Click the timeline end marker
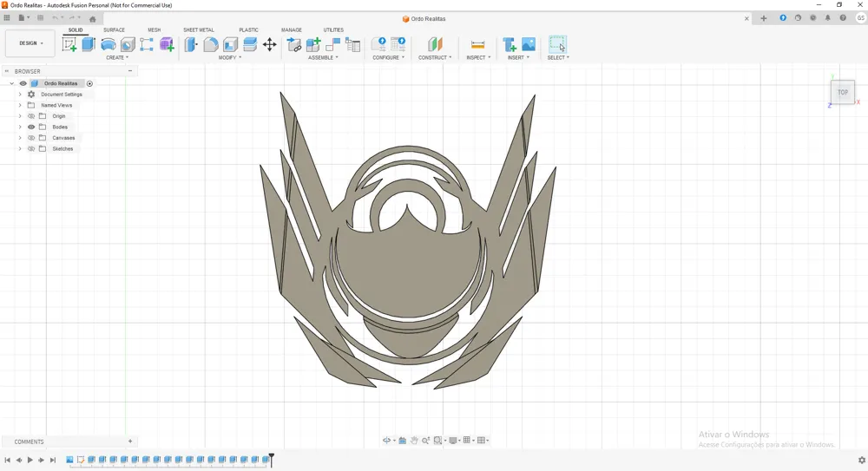868x471 pixels. tap(271, 458)
